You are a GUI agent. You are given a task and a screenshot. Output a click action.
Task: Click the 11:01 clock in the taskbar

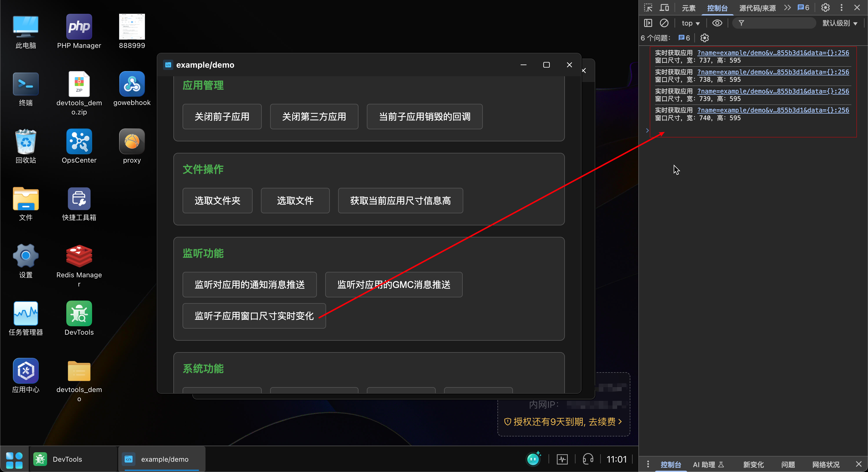[616, 459]
